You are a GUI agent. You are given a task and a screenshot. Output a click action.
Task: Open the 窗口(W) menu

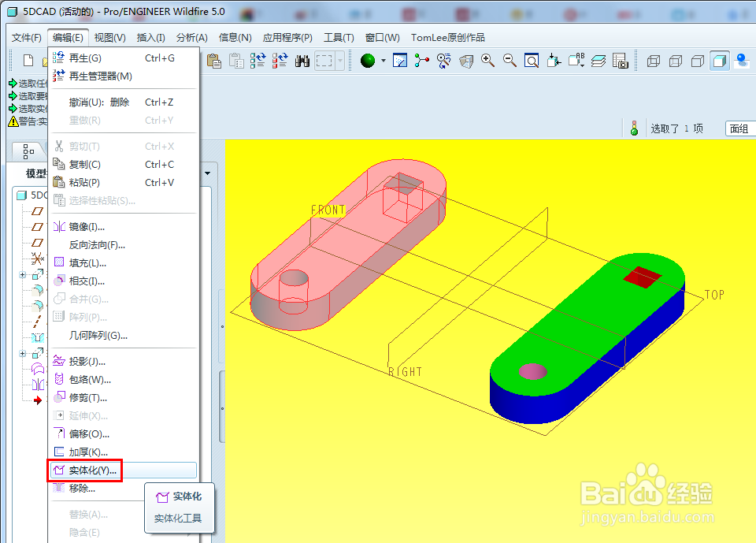tap(383, 38)
